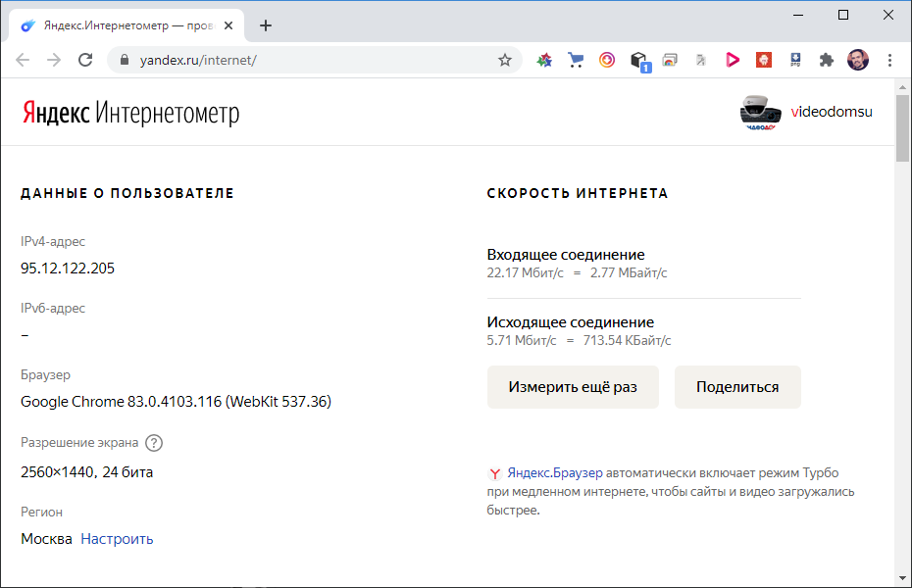Open the Chrome three-dot menu

(x=889, y=60)
